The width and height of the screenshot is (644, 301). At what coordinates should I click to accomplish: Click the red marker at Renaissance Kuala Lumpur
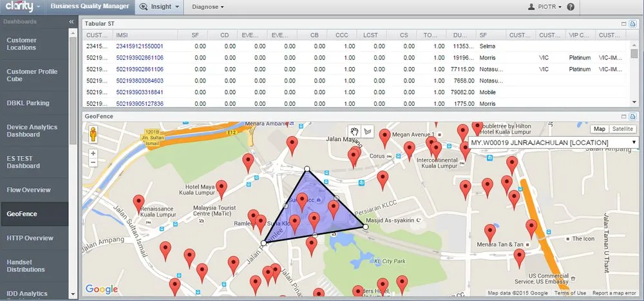point(139,204)
